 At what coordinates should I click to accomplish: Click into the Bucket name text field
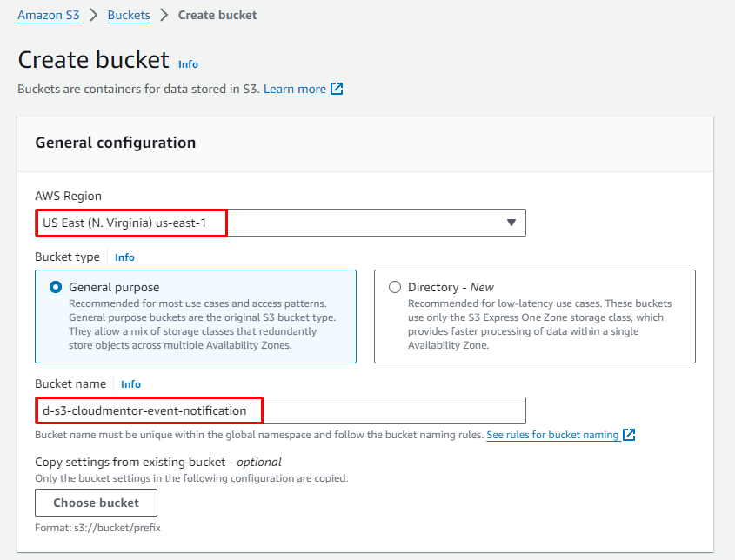(391, 410)
